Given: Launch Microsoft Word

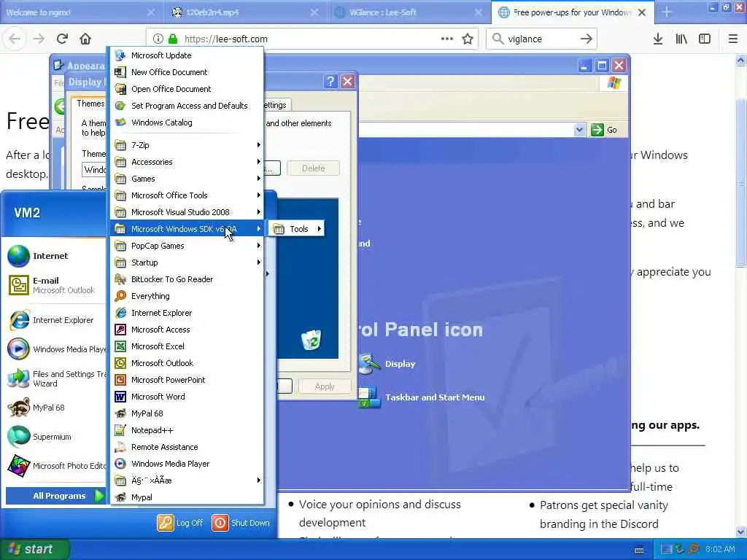Looking at the screenshot, I should point(187,397).
